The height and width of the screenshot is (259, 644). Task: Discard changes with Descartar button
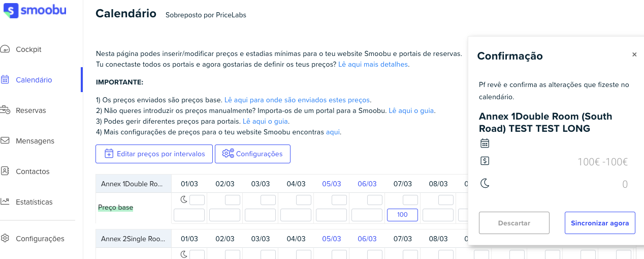tap(514, 223)
